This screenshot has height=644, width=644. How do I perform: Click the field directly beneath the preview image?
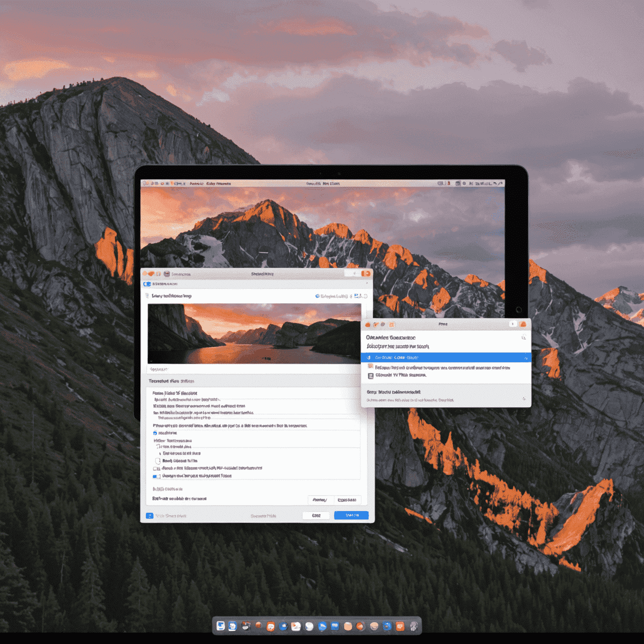pyautogui.click(x=254, y=369)
